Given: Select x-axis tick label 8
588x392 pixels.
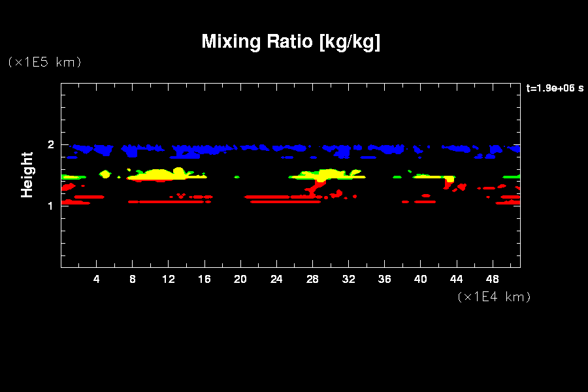Looking at the screenshot, I should coord(133,280).
